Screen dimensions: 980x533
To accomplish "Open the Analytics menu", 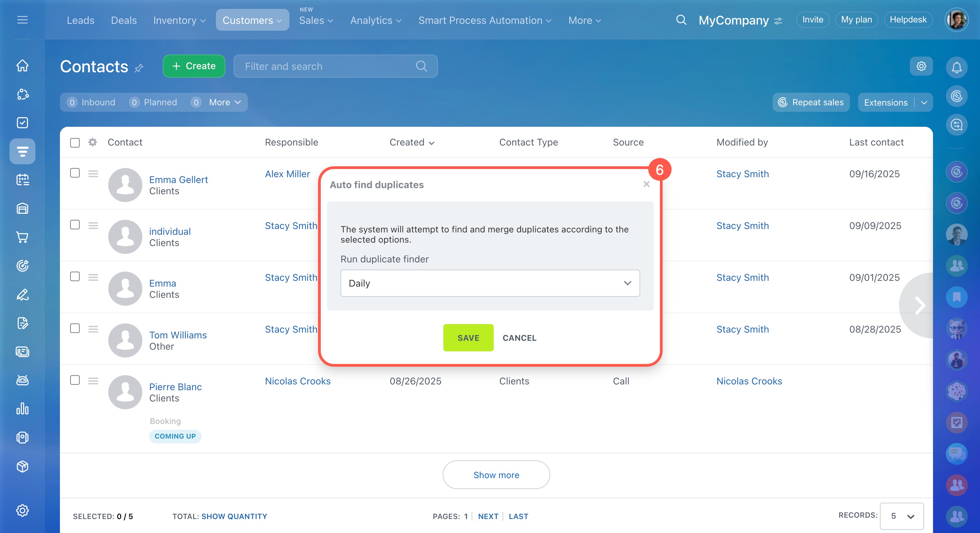I will 375,20.
